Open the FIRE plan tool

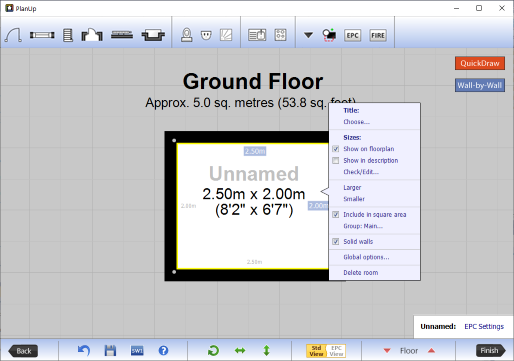(378, 35)
